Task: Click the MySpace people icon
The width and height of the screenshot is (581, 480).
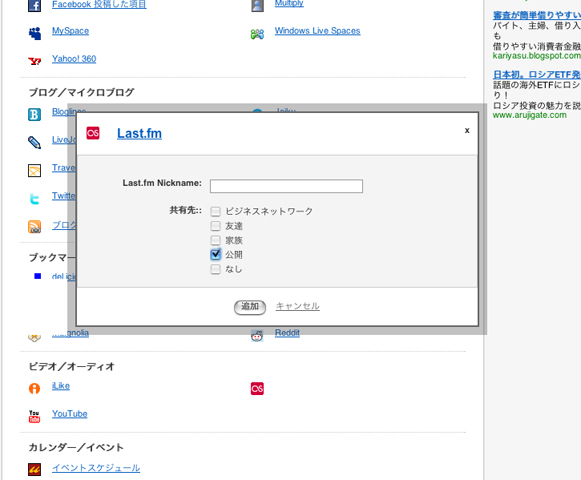Action: pyautogui.click(x=35, y=33)
